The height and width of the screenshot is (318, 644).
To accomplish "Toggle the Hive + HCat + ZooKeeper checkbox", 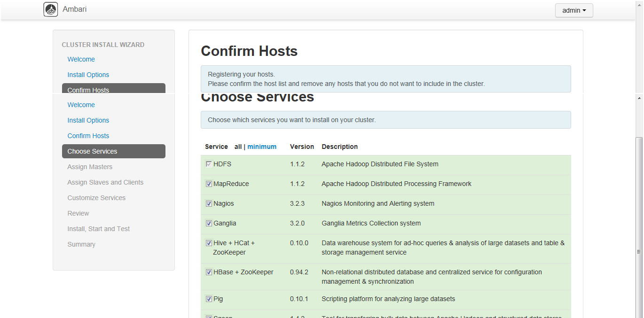I will coord(209,243).
